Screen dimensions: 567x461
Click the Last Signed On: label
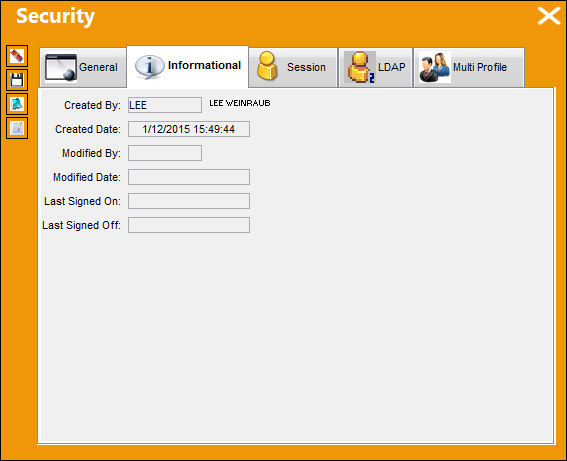tap(82, 201)
